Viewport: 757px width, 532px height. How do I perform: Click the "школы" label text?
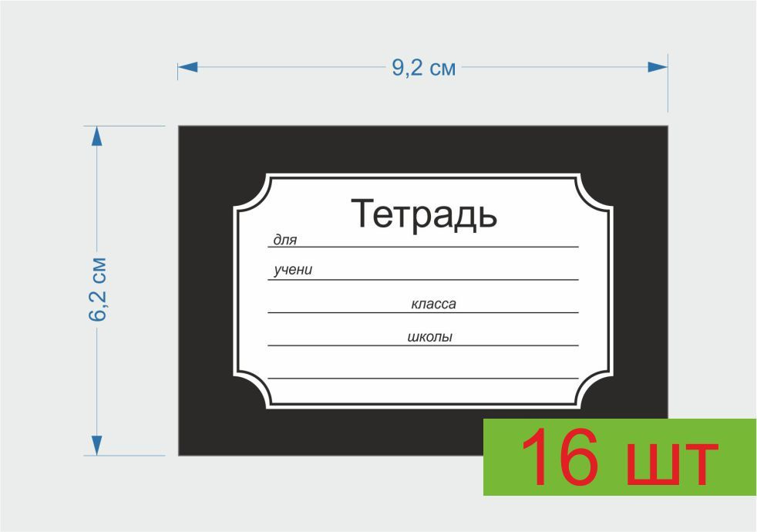pos(429,337)
